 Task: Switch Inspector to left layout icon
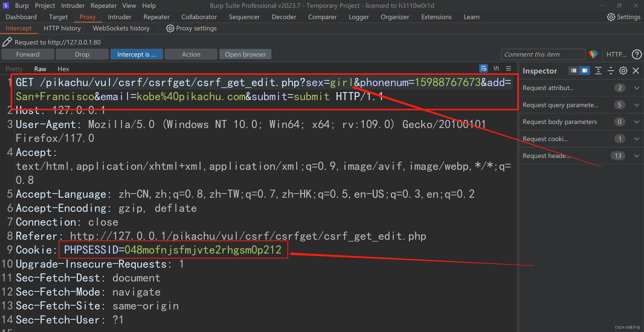tap(574, 71)
